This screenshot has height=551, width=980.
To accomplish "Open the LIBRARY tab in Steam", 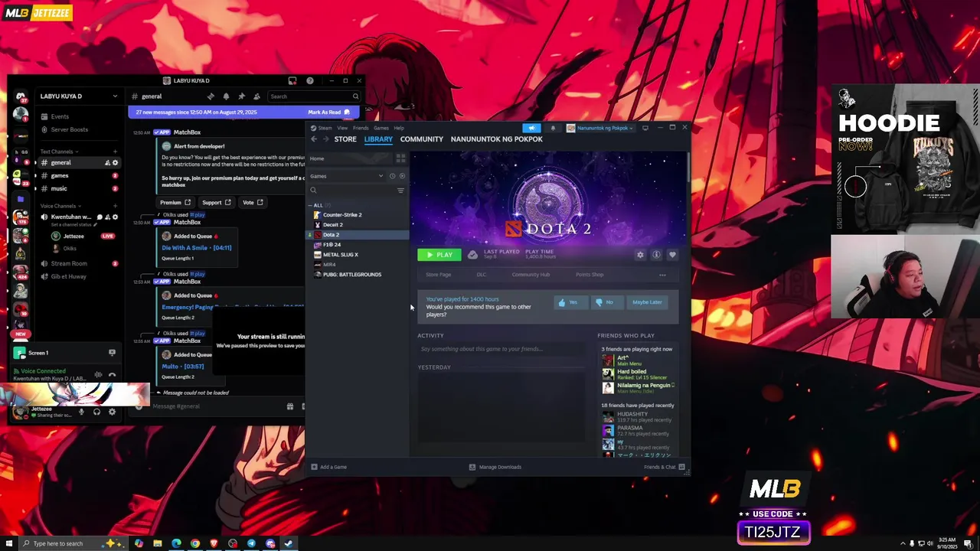I will 378,139.
